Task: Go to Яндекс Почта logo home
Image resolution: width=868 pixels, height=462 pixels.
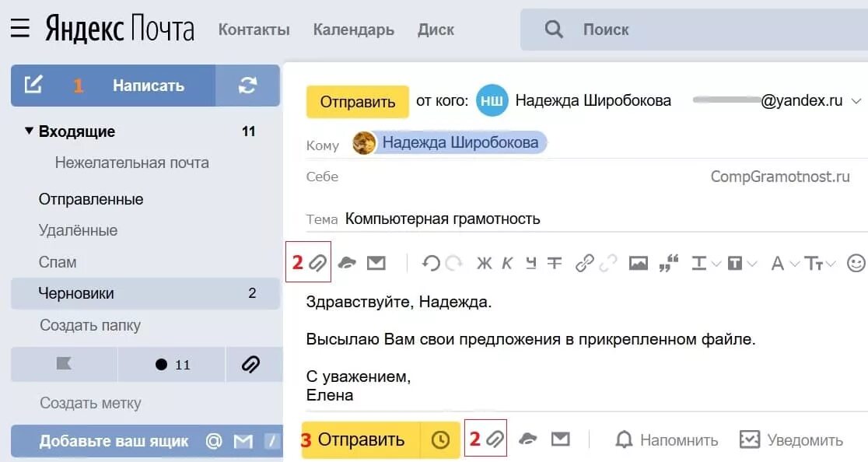Action: 120,29
